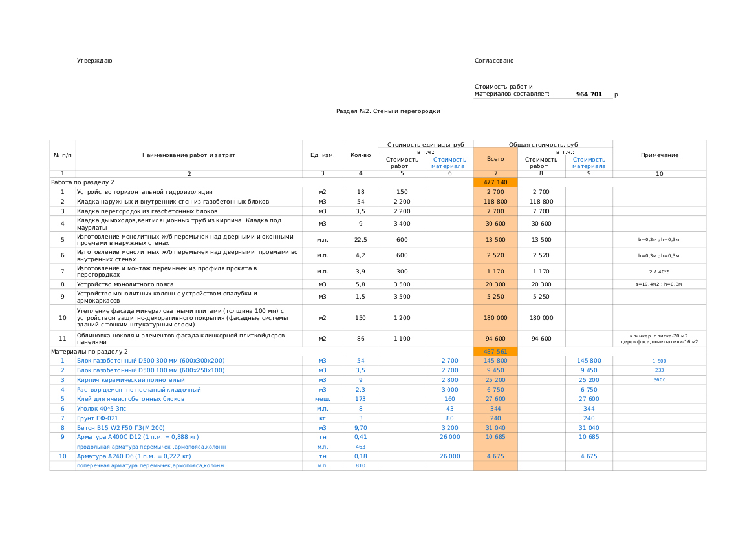This screenshot has height=534, width=756.
Task: Select the orange "Всего" header cell
Action: pyautogui.click(x=495, y=159)
